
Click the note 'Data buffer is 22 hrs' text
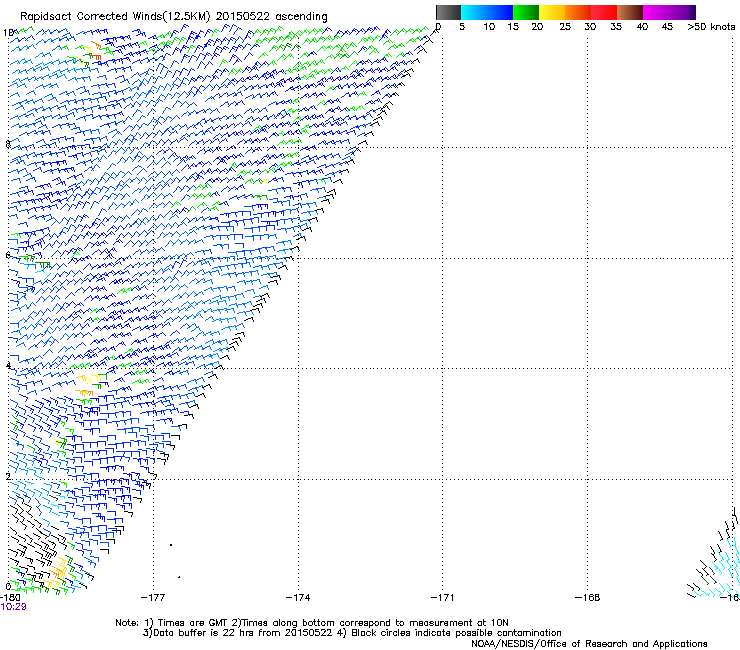[x=203, y=633]
